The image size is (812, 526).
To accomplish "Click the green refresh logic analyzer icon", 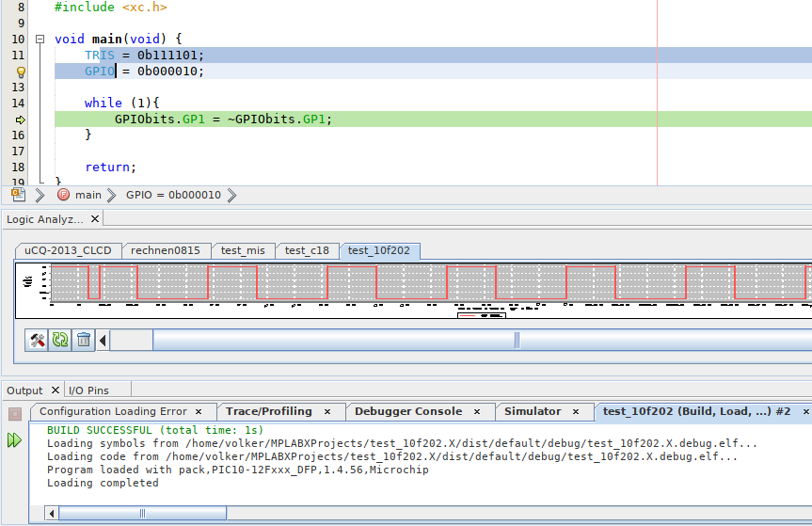I will [60, 340].
